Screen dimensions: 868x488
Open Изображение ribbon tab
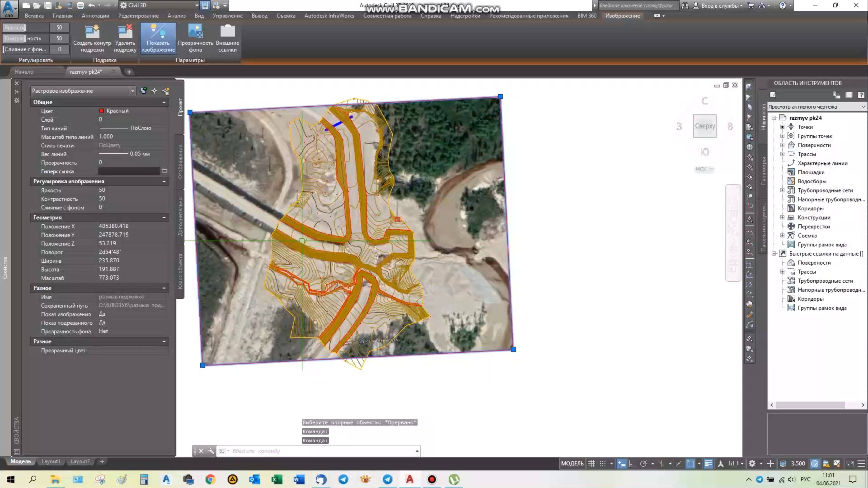(x=622, y=16)
